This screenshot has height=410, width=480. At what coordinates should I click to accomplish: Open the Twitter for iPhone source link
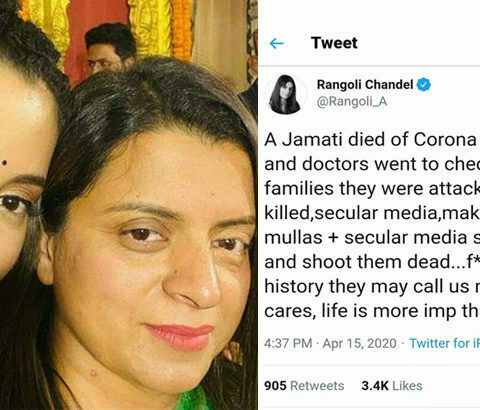click(444, 343)
